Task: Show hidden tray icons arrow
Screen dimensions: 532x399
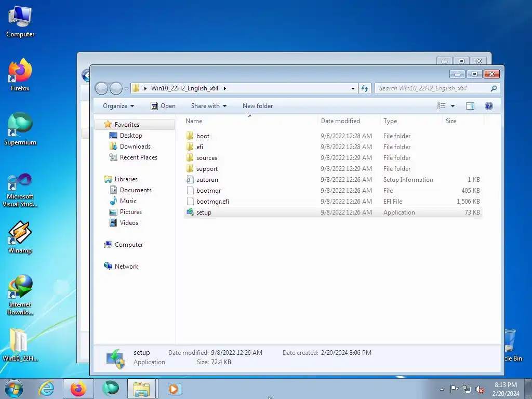Action: click(442, 389)
